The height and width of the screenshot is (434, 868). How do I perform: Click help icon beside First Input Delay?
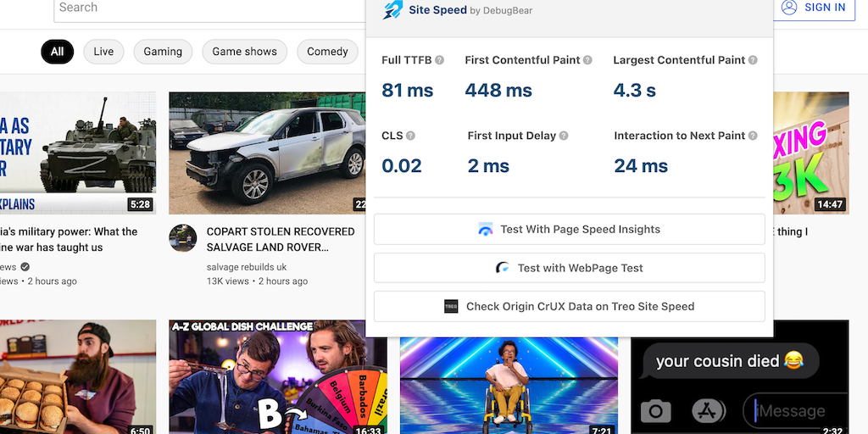point(564,136)
